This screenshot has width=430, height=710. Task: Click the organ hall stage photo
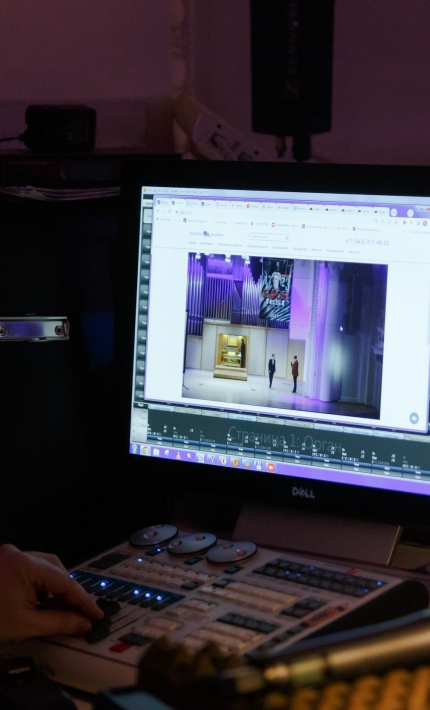284,335
